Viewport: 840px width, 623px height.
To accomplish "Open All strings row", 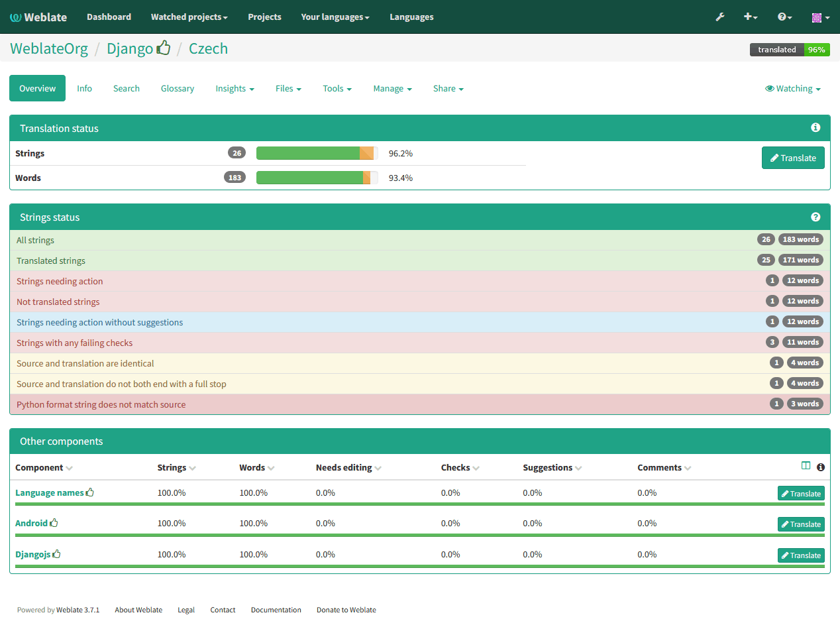I will 420,240.
